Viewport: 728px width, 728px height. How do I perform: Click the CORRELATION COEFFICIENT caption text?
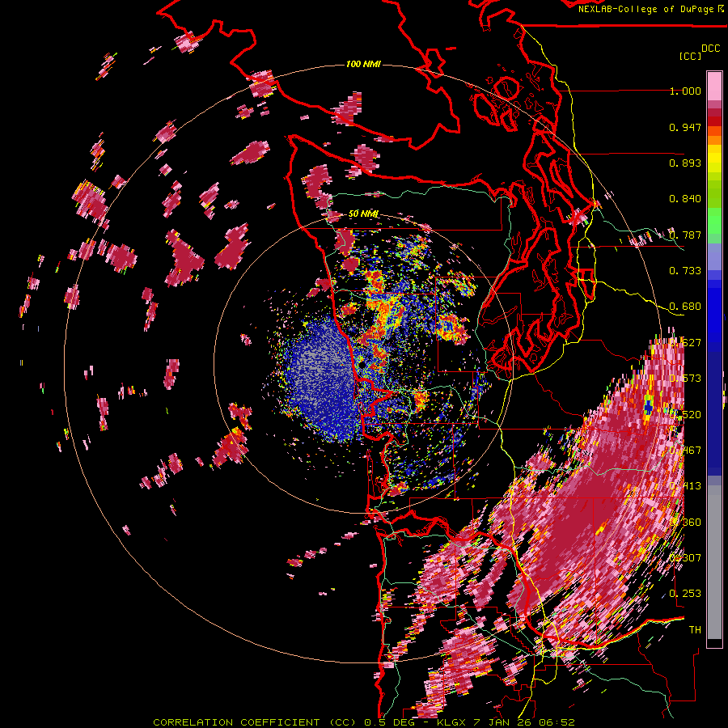[236, 722]
